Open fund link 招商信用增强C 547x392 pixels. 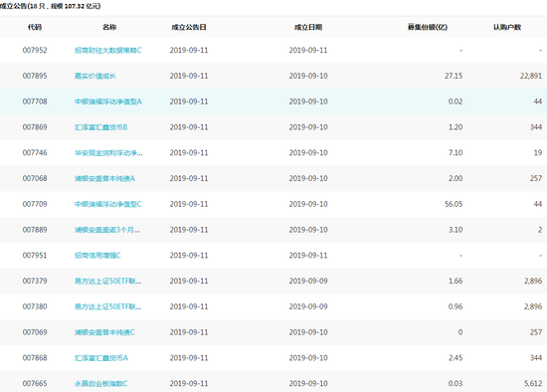(97, 256)
